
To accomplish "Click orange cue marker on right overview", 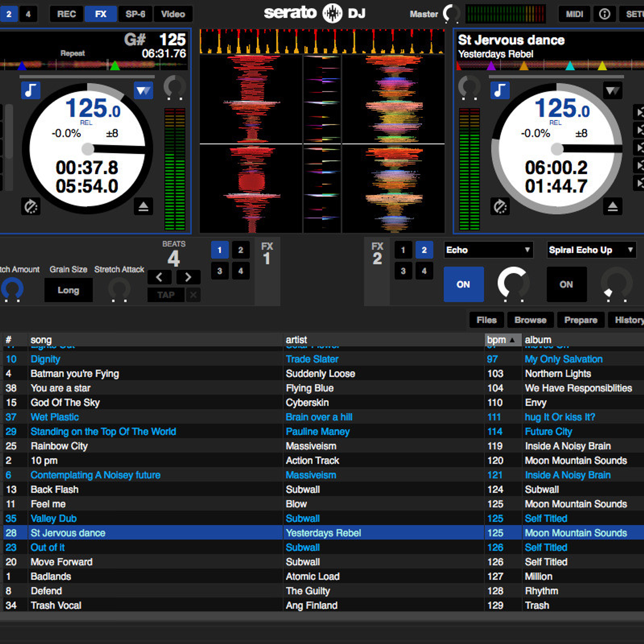I will 524,65.
